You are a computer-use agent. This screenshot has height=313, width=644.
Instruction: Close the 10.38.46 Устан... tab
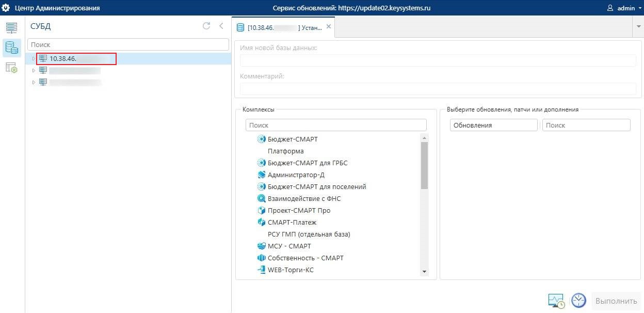[329, 26]
